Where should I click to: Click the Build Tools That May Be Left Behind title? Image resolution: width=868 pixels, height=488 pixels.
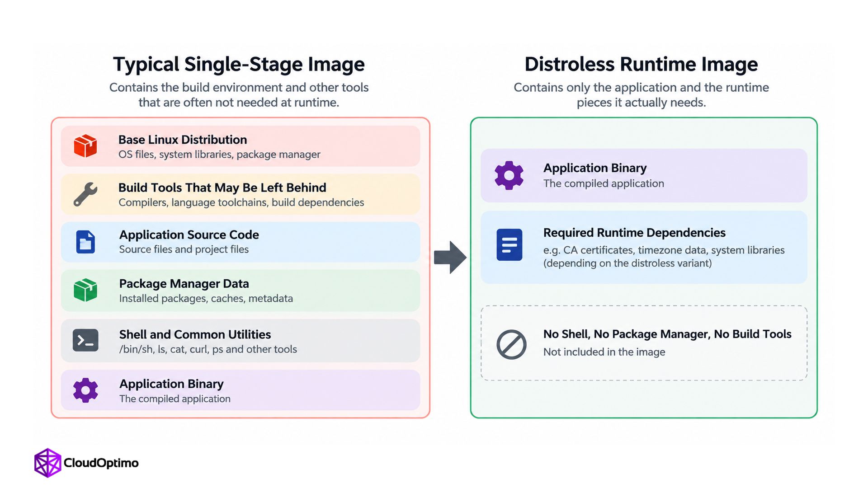click(222, 188)
